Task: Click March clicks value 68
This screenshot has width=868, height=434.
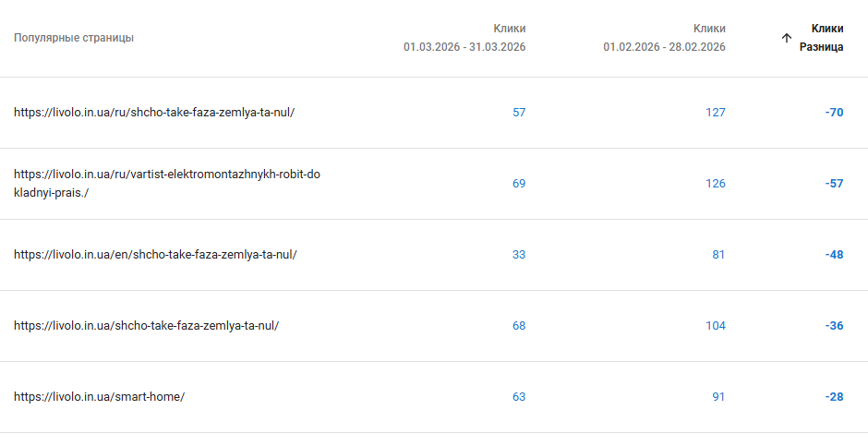Action: tap(519, 325)
